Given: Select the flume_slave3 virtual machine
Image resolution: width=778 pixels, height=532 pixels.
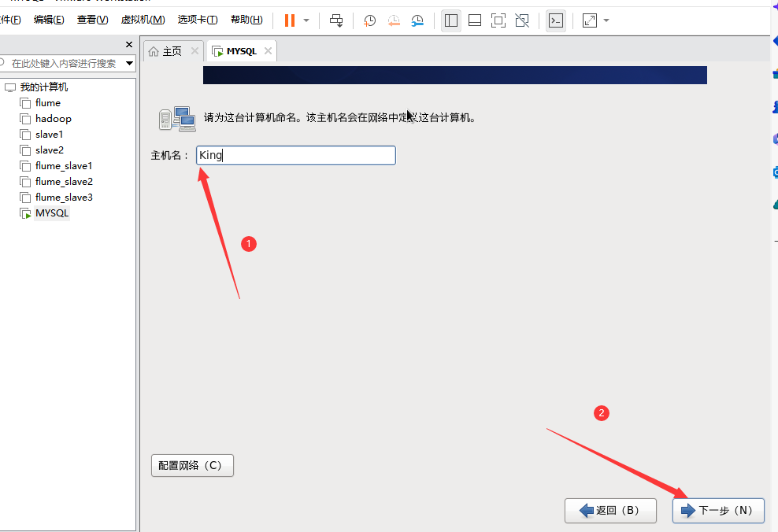Looking at the screenshot, I should [x=64, y=198].
